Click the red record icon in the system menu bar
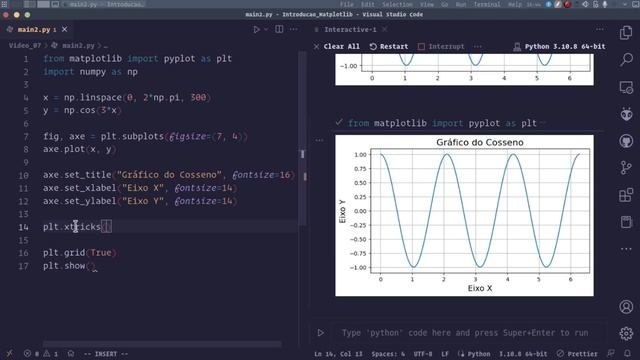The image size is (640, 360). pos(567,4)
